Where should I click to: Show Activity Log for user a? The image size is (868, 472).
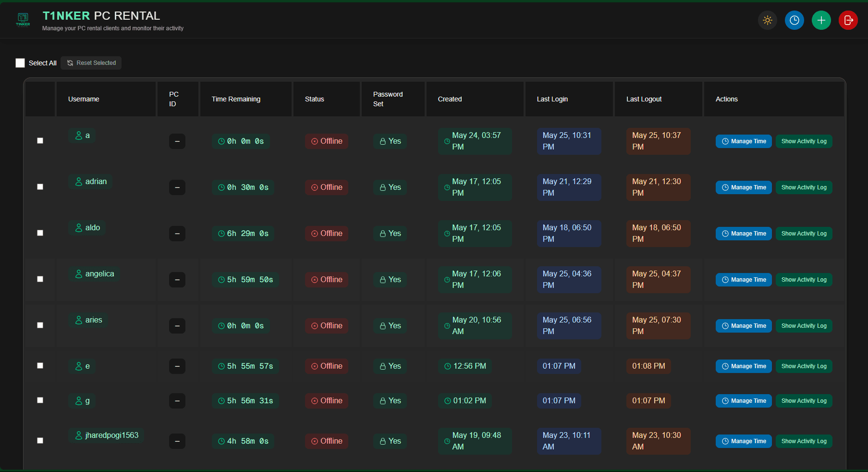coord(804,141)
